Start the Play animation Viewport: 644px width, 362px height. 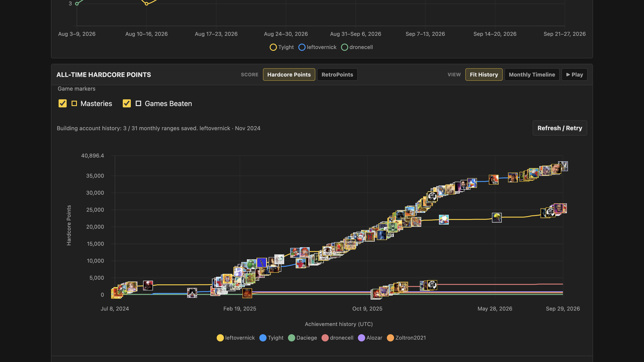[x=574, y=75]
